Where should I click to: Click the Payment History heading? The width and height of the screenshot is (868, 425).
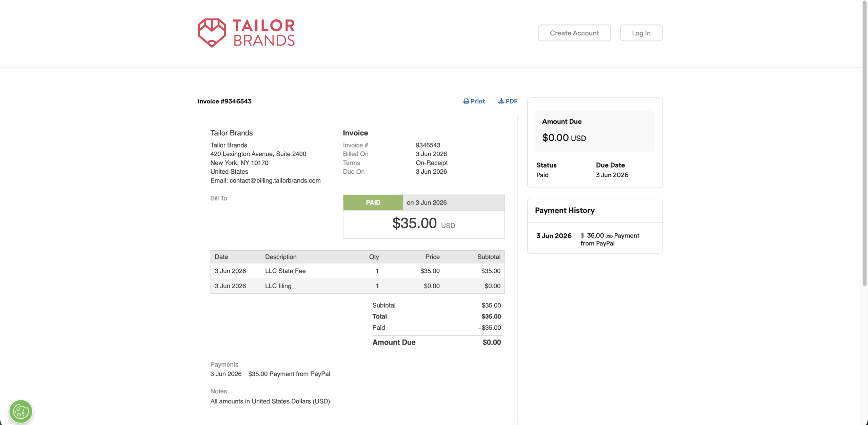point(565,210)
